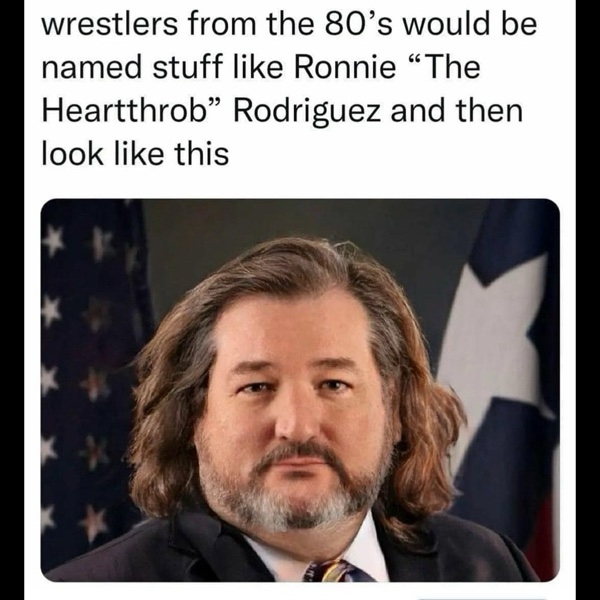Click the Texas flag star in photo
Viewport: 600px width, 600px height.
(494, 344)
